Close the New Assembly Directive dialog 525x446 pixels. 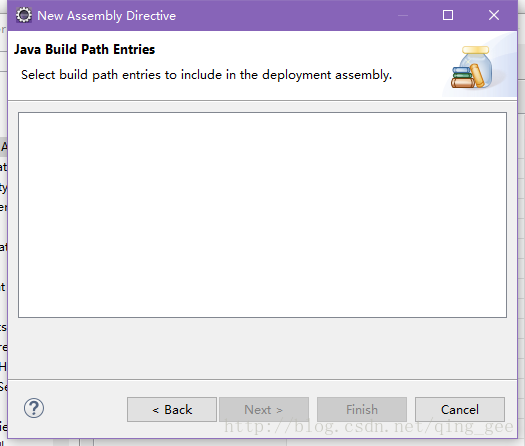point(494,15)
